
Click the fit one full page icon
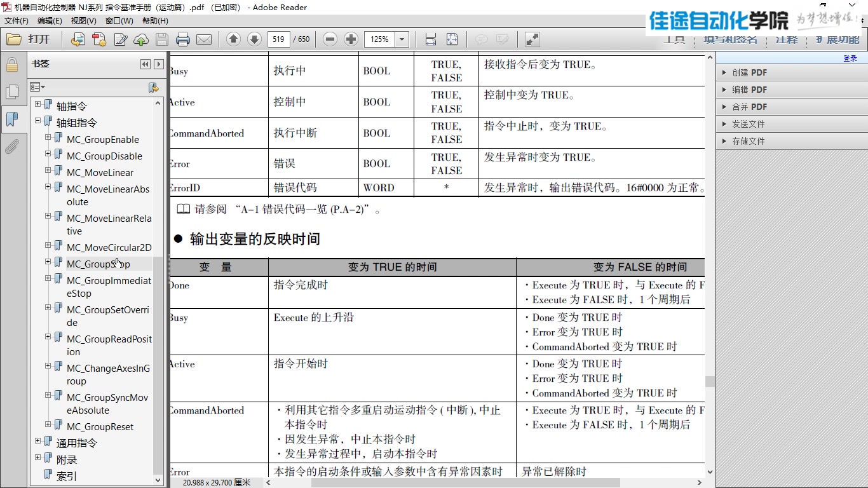[452, 39]
